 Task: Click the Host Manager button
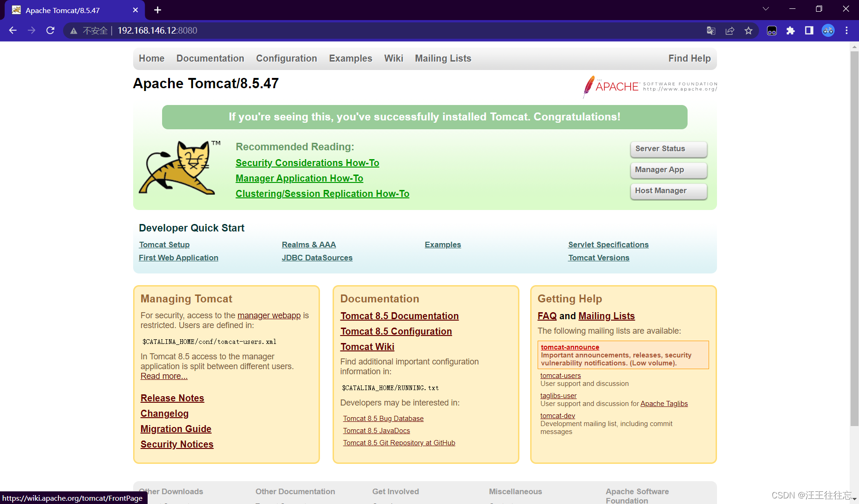[668, 191]
